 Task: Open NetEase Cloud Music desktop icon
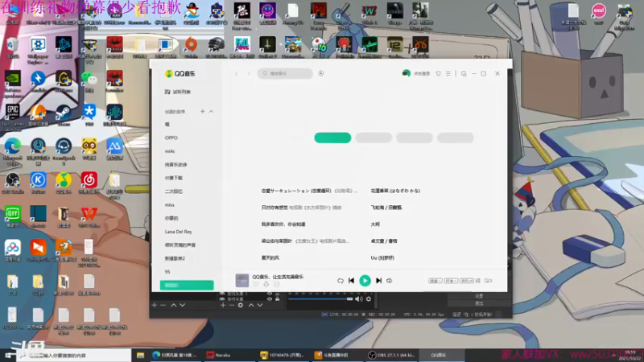coord(89,183)
